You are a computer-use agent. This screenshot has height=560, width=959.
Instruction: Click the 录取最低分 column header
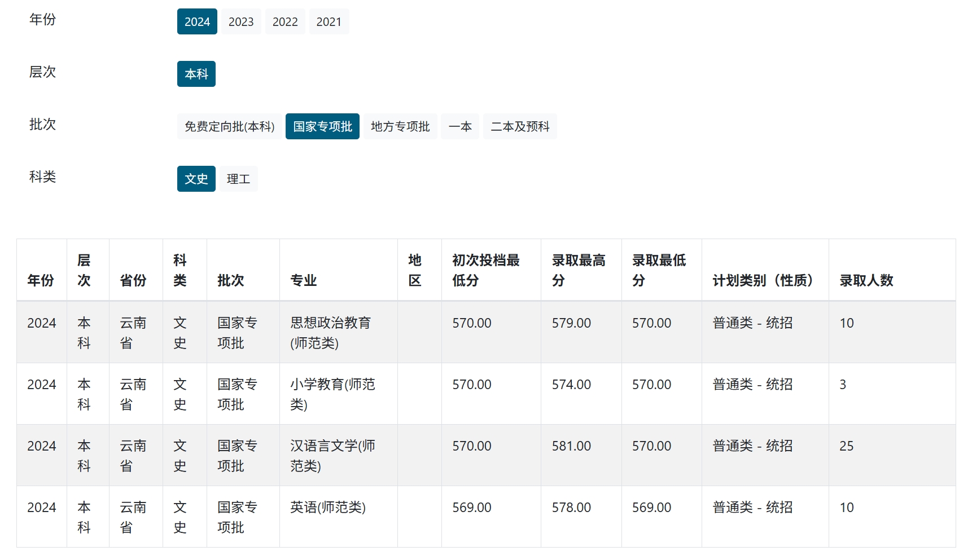click(659, 270)
